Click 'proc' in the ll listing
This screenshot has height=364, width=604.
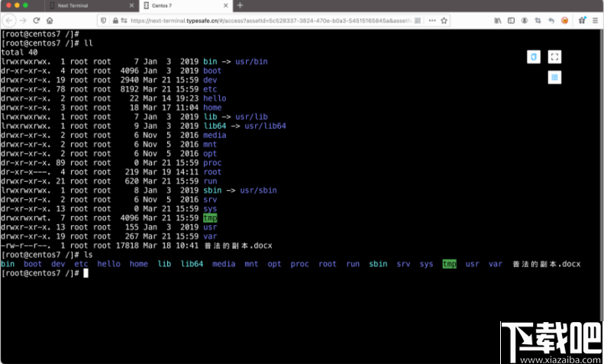[x=212, y=163]
